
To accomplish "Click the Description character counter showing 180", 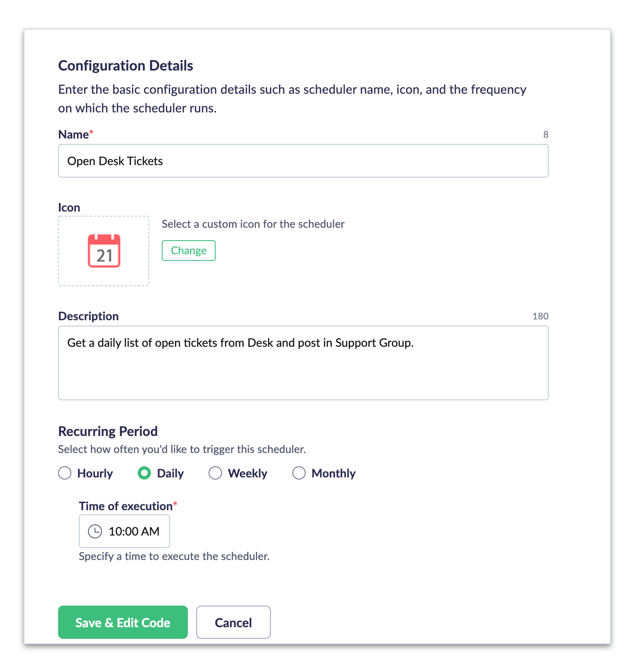I will coord(540,316).
